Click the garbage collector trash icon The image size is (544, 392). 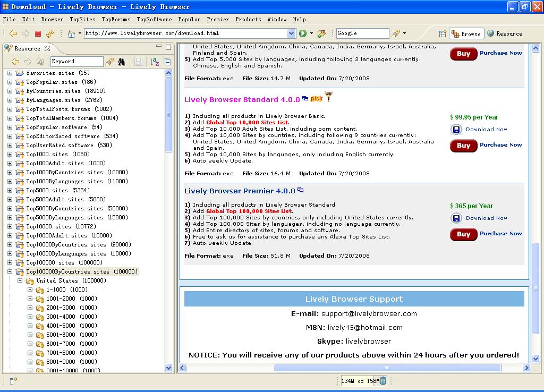click(383, 380)
